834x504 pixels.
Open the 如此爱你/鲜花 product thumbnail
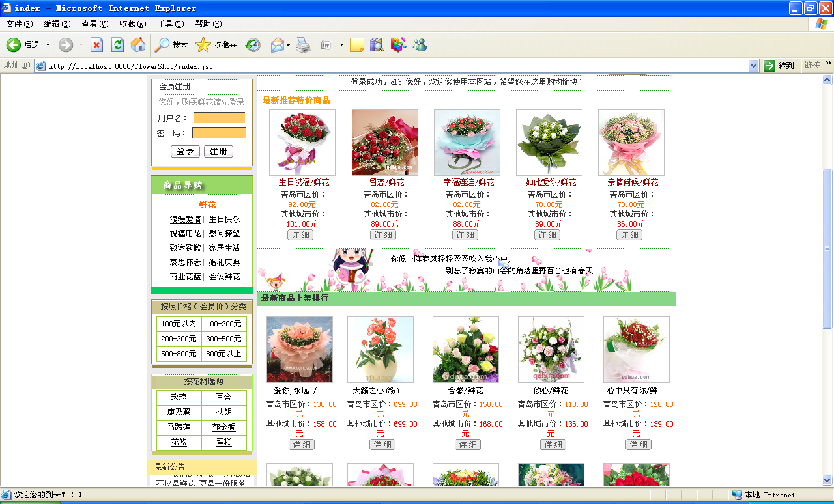point(549,143)
